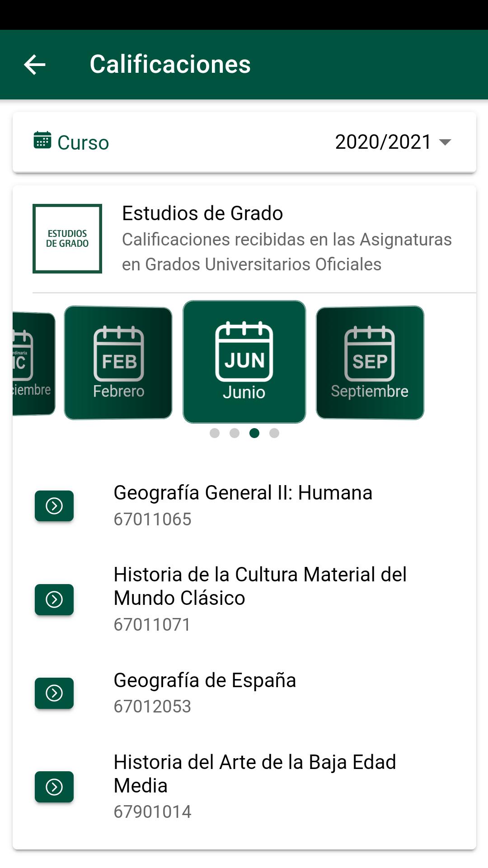Open Historia de la Cultura Material del Mundo Clásico
Viewport: 488px width, 868px height.
tap(260, 586)
